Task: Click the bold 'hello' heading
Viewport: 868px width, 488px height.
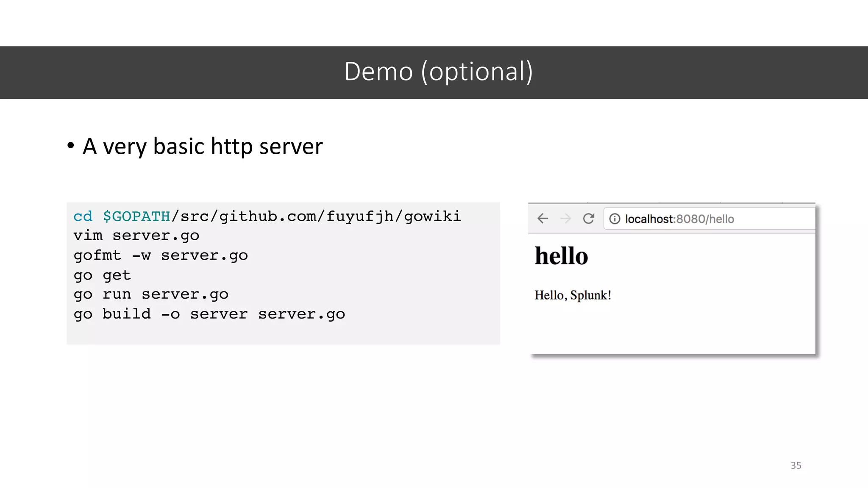Action: tap(561, 256)
